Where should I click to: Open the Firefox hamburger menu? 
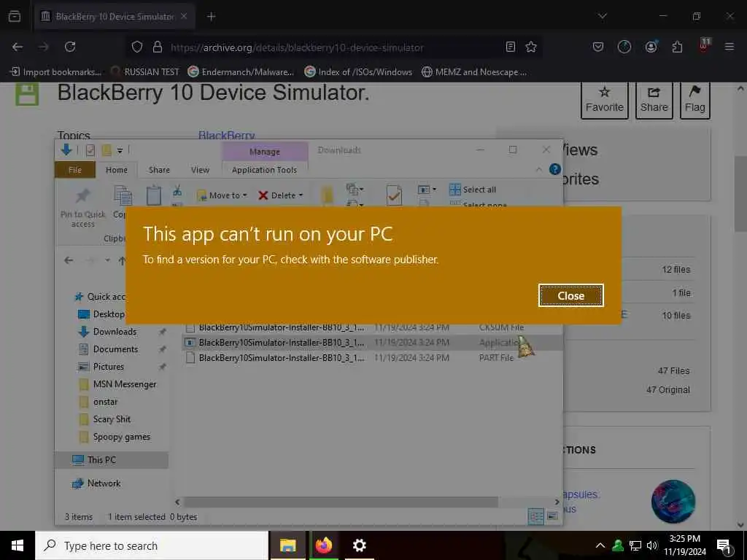point(729,47)
